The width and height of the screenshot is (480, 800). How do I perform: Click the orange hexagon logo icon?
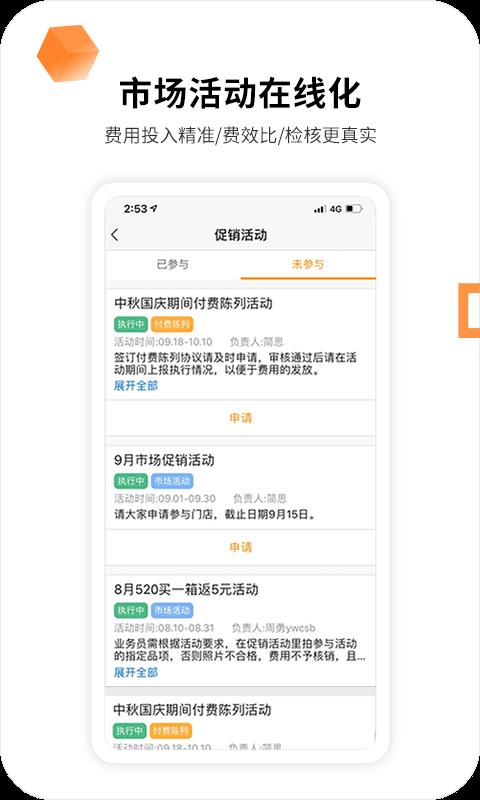point(67,53)
